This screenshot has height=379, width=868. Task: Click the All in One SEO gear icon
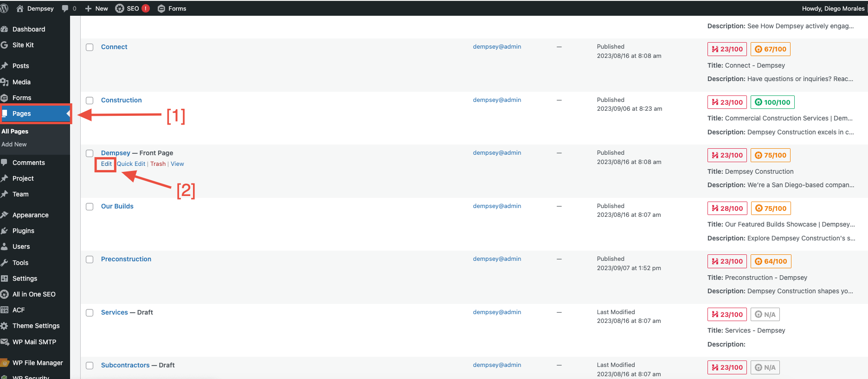(x=5, y=294)
